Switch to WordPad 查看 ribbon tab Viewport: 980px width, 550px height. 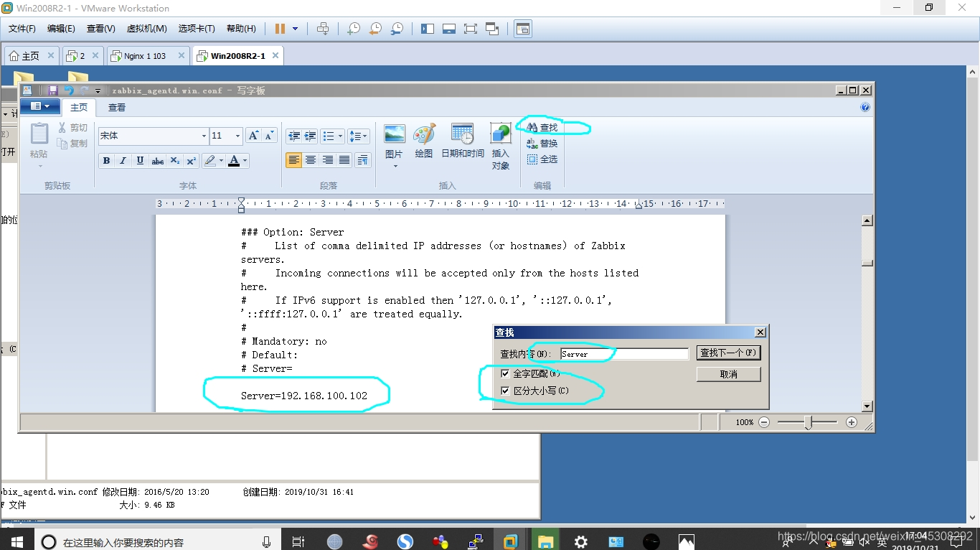pos(117,107)
